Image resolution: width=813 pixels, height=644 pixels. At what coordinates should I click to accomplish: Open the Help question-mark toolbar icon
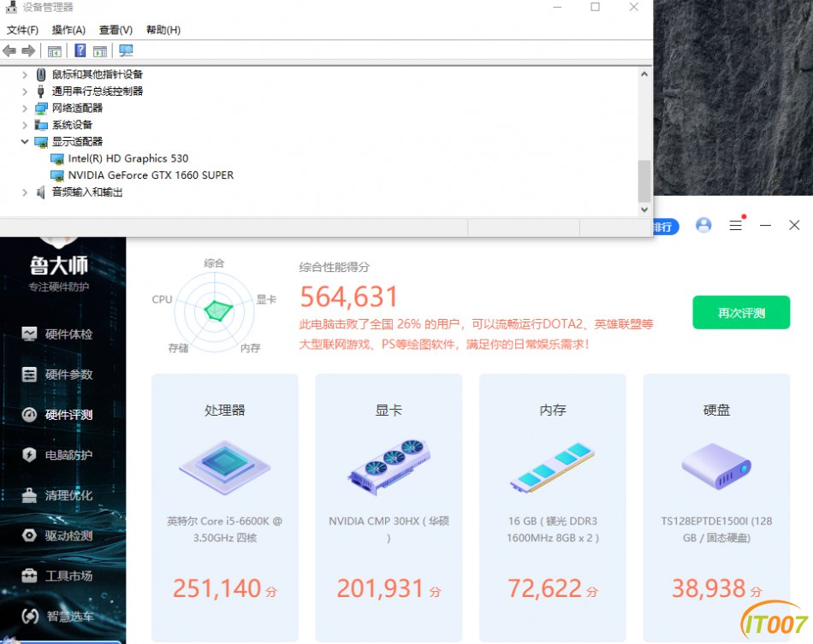point(80,50)
